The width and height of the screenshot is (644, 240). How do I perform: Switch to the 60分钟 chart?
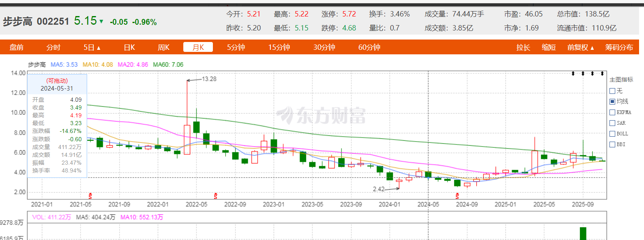click(369, 47)
